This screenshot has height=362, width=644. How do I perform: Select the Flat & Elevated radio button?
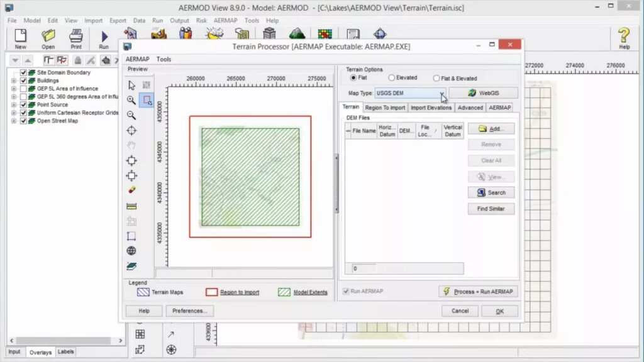(436, 78)
